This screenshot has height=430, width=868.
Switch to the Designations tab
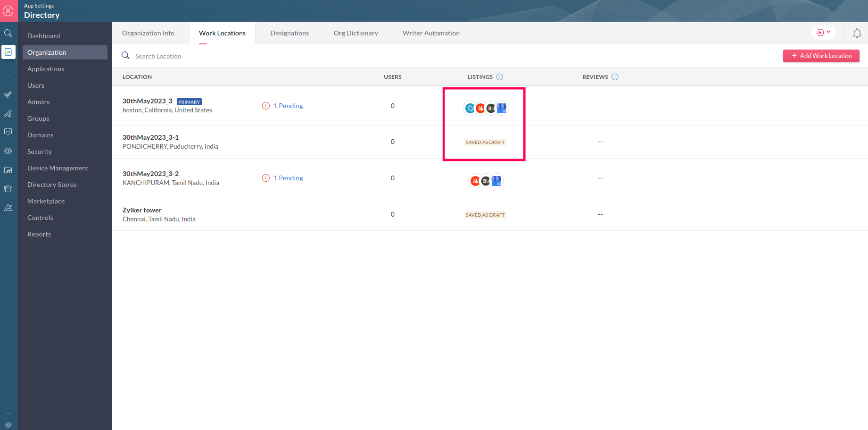(289, 33)
